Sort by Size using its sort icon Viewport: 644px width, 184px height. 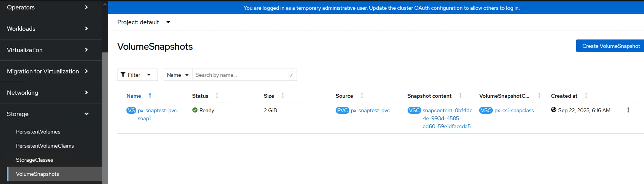(x=283, y=96)
